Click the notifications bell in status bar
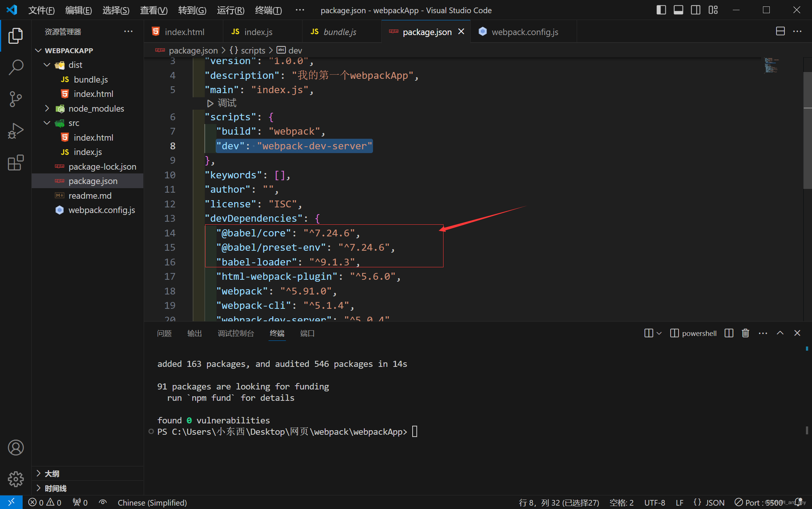This screenshot has height=509, width=812. click(798, 503)
